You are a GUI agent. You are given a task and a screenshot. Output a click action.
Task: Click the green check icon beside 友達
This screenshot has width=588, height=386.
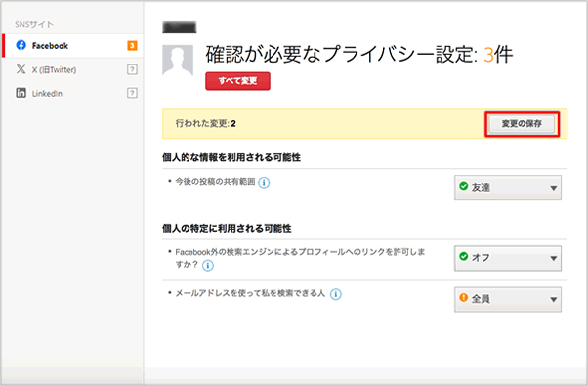pyautogui.click(x=464, y=186)
